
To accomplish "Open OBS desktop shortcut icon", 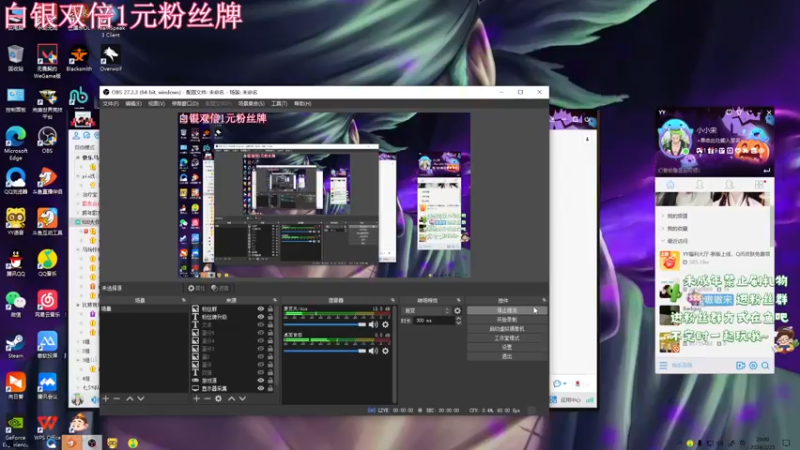I will [x=47, y=140].
